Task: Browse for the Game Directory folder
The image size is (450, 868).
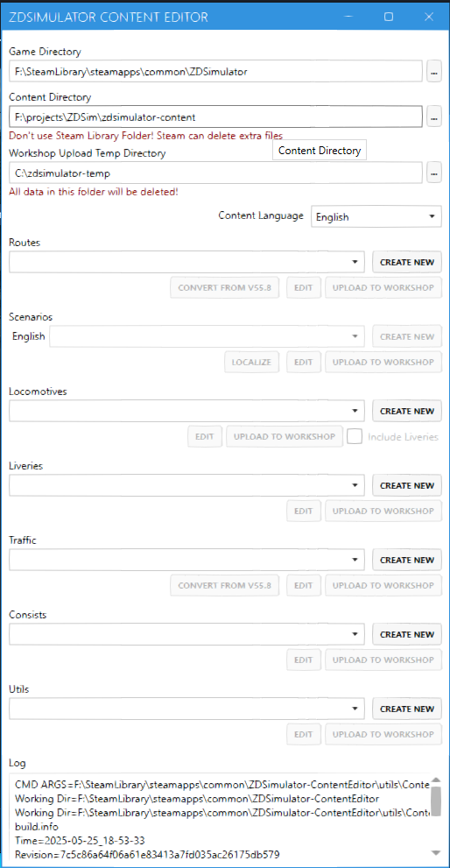Action: click(434, 72)
